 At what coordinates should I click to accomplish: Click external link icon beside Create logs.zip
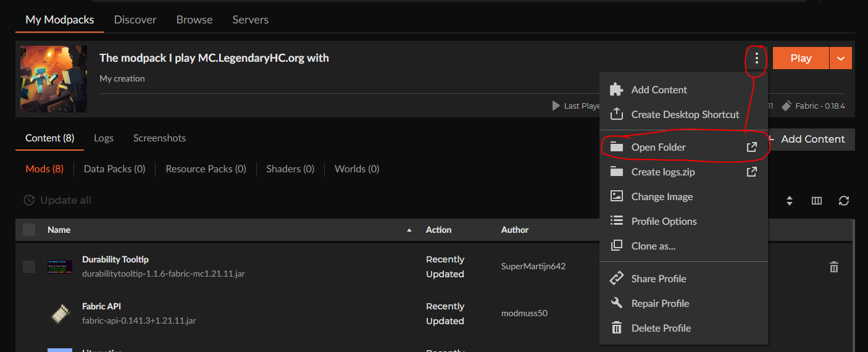(751, 172)
